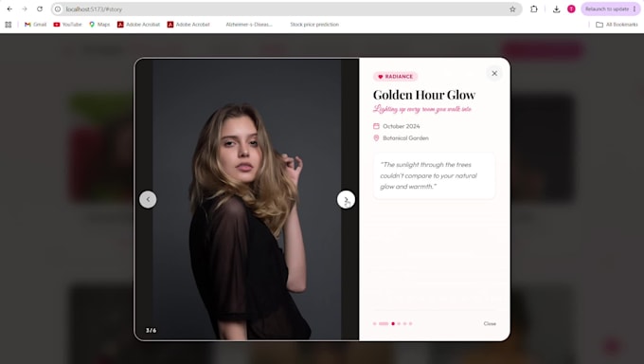Screen dimensions: 644x364
Task: Open Chrome three-dot menu
Action: pyautogui.click(x=635, y=9)
